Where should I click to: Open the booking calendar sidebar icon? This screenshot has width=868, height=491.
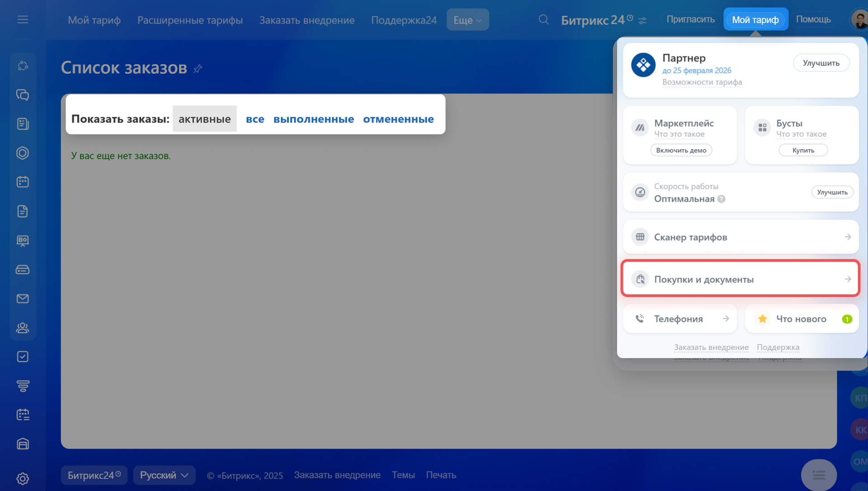23,415
